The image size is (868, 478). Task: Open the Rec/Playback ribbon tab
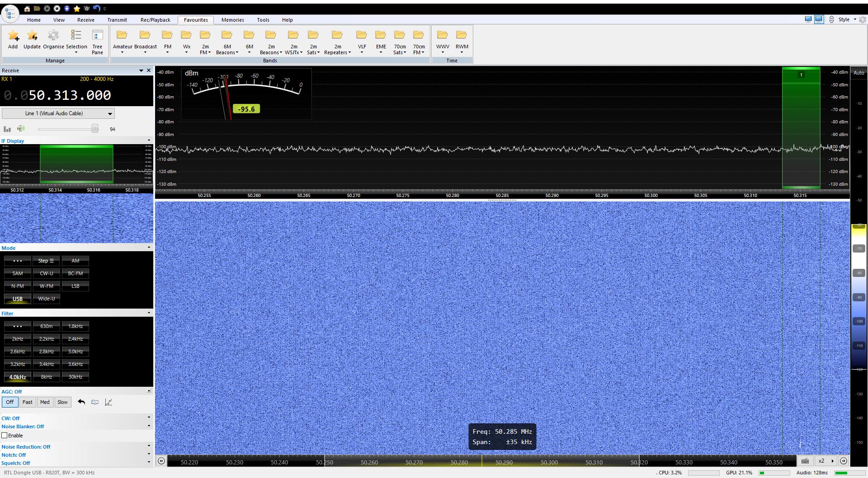155,20
